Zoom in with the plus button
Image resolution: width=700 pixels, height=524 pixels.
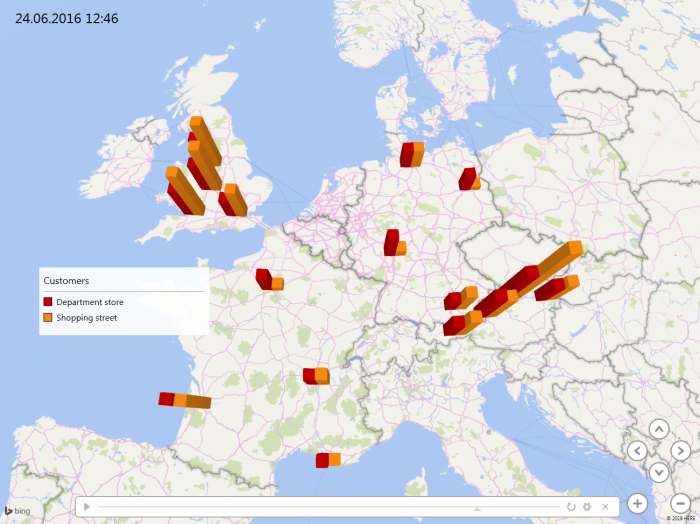pos(637,503)
